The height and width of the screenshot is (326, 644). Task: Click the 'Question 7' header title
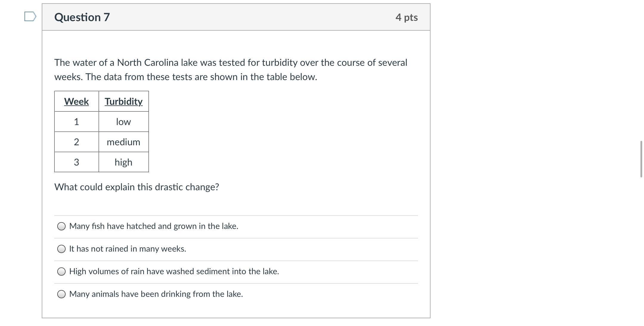[x=82, y=17]
